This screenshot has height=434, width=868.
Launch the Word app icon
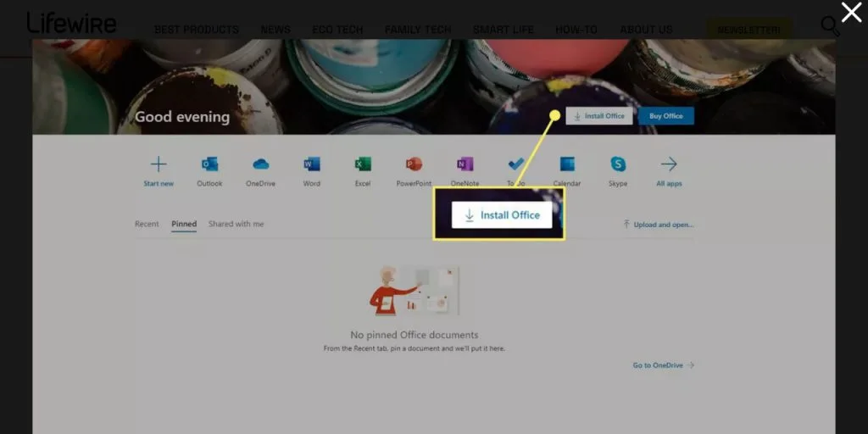[312, 164]
